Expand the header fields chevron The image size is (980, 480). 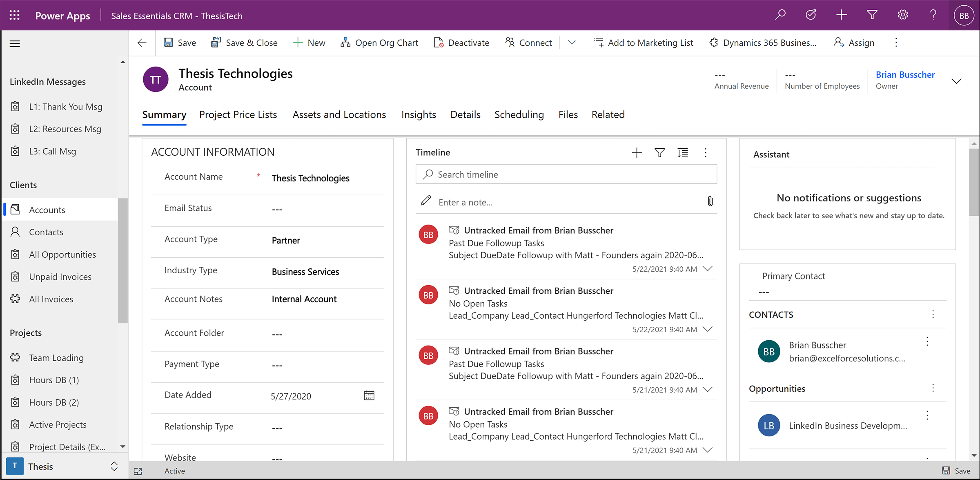(x=956, y=80)
